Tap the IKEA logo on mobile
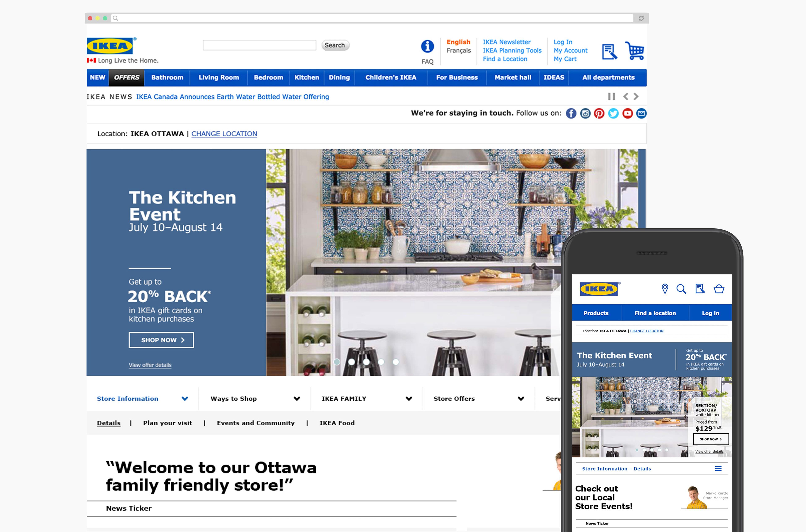806x532 pixels. click(x=599, y=289)
